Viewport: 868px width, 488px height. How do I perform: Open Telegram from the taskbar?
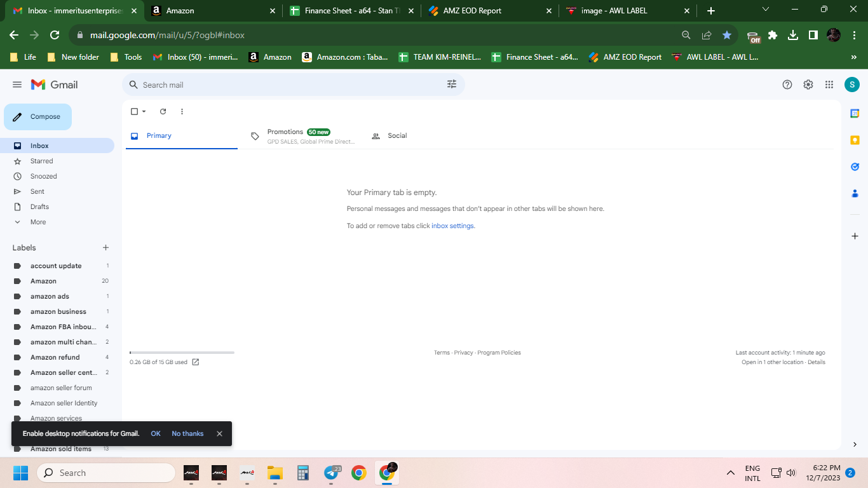pos(331,473)
